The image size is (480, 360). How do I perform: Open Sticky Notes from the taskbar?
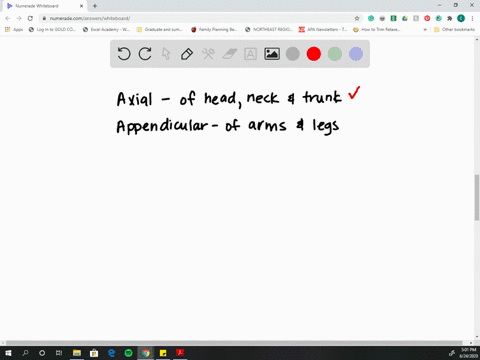pos(163,353)
